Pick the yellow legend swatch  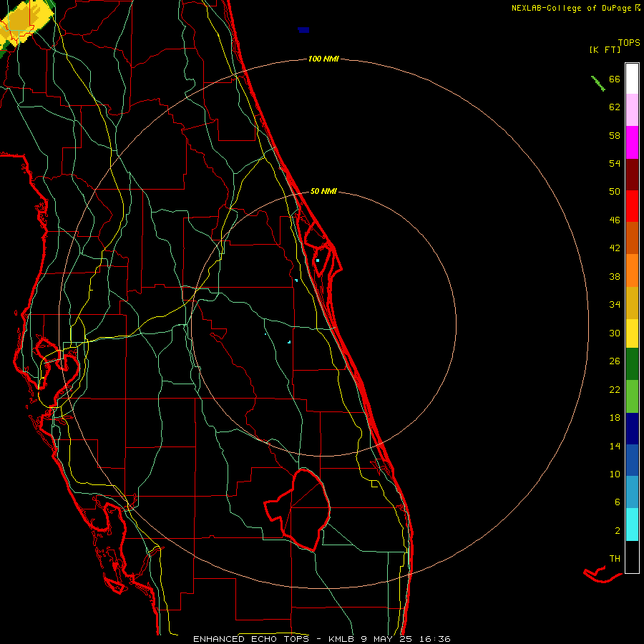point(632,333)
